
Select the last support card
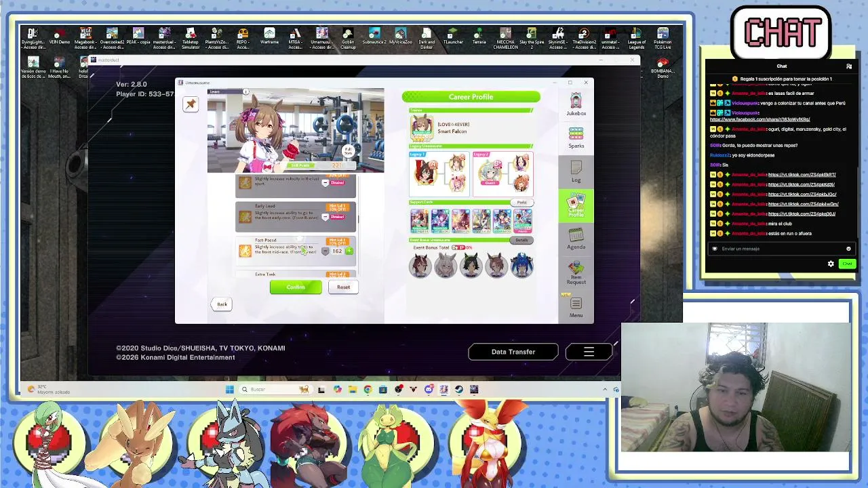[522, 221]
